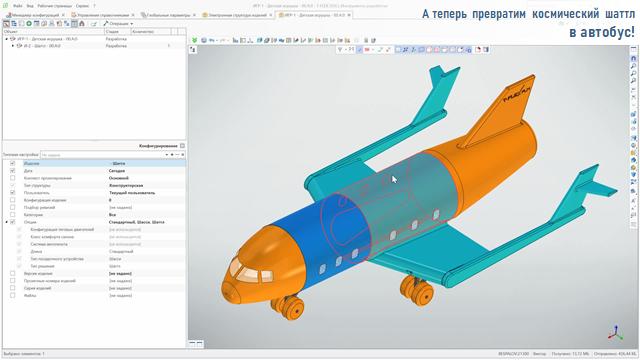Toggle the Пользователь checkbox
Image resolution: width=640 pixels, height=360 pixels.
[x=13, y=193]
